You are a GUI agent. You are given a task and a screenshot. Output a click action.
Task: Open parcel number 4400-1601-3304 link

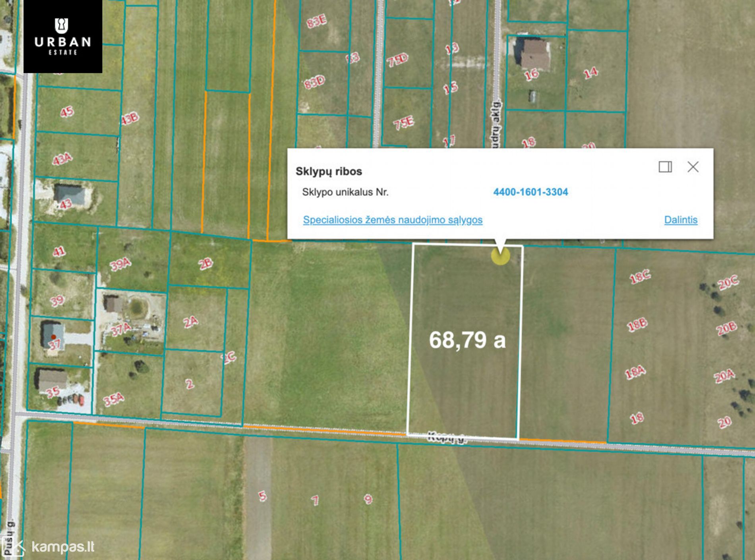pos(530,192)
